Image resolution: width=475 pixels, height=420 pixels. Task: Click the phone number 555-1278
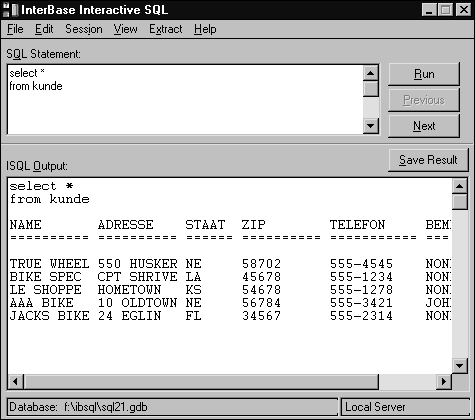361,290
